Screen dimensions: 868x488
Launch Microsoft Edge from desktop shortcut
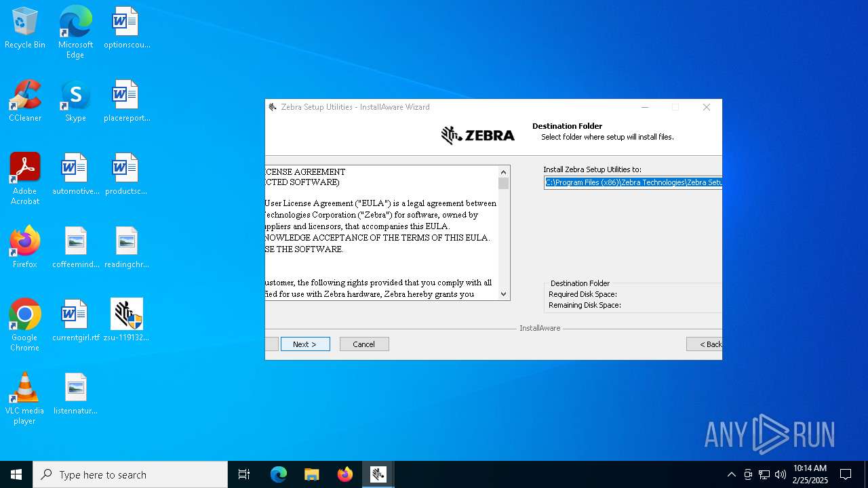click(x=75, y=33)
